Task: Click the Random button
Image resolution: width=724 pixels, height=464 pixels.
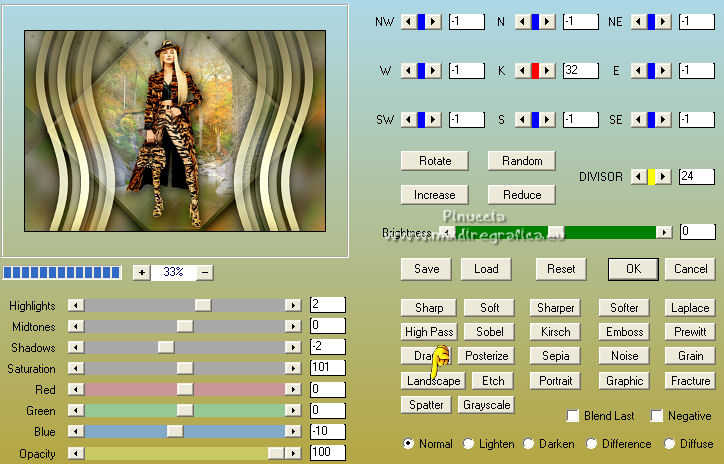Action: (522, 161)
